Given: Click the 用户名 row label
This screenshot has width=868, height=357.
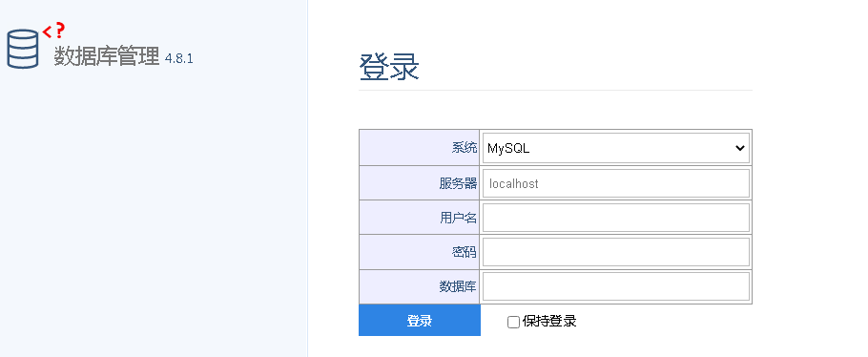Looking at the screenshot, I should (458, 219).
